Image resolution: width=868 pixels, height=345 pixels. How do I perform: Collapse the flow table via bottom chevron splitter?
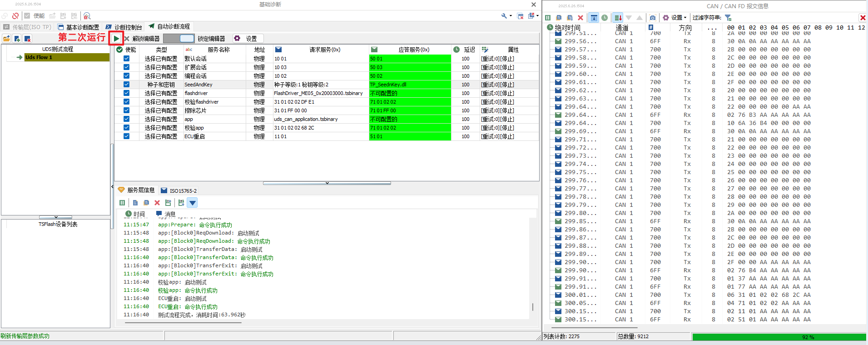point(327,183)
